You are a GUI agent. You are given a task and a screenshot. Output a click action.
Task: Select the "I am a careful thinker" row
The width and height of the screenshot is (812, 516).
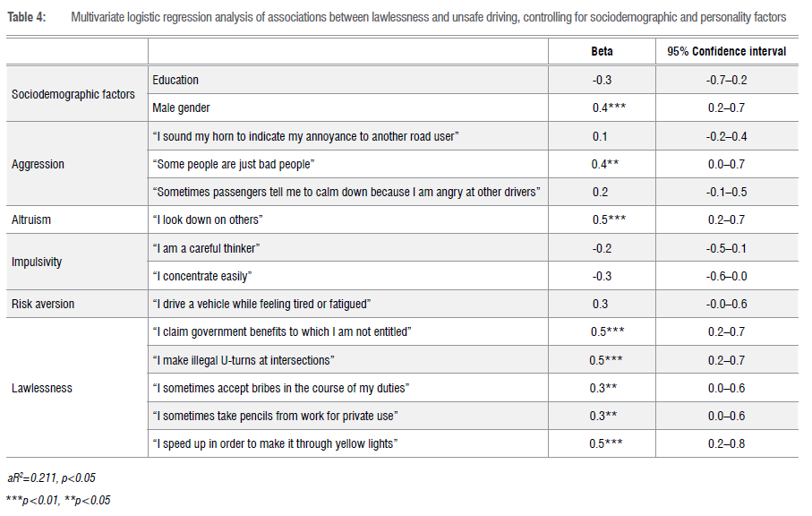tap(207, 247)
